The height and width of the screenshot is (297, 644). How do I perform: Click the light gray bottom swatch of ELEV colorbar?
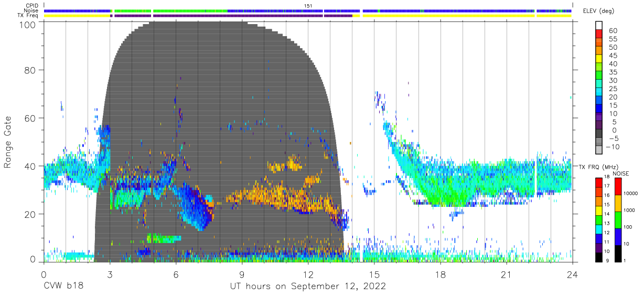coord(599,150)
